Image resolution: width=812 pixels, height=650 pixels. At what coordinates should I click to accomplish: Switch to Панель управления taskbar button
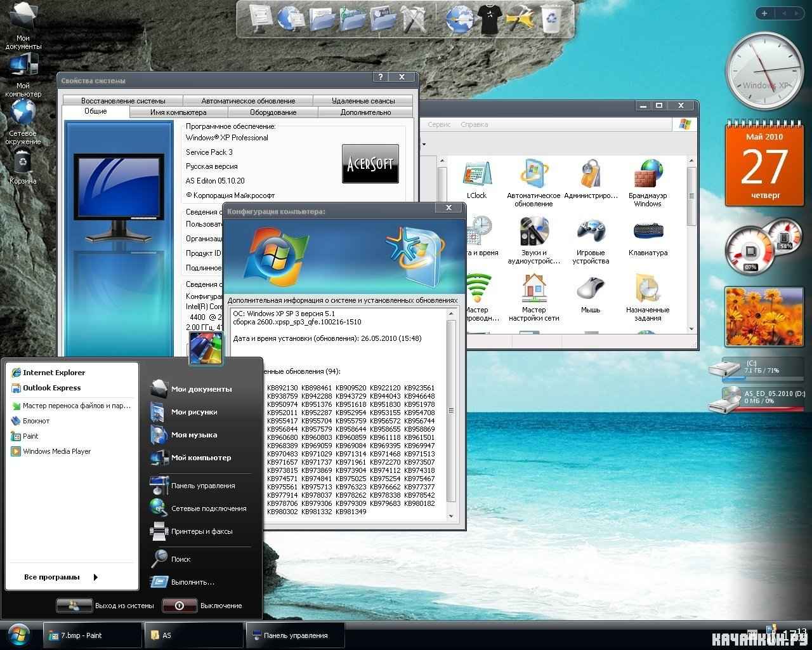tap(296, 635)
